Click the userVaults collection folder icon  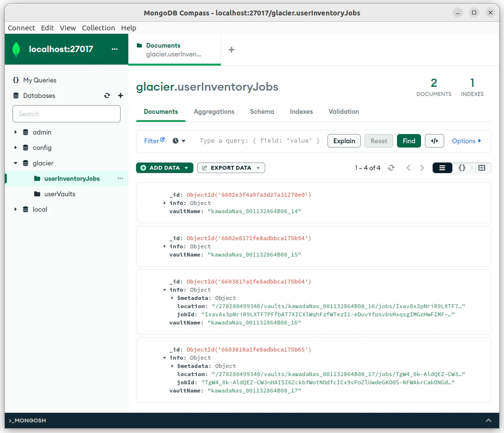[x=37, y=194]
